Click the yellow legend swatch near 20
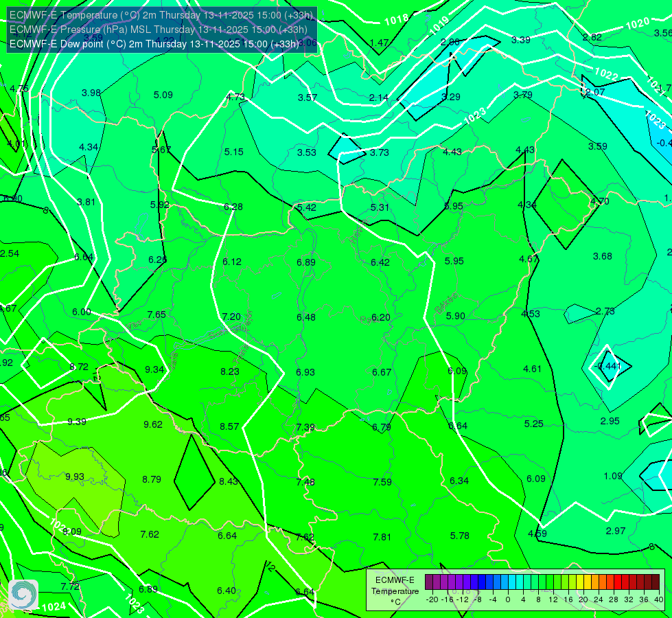Screen dimensions: 672x618 [580, 582]
